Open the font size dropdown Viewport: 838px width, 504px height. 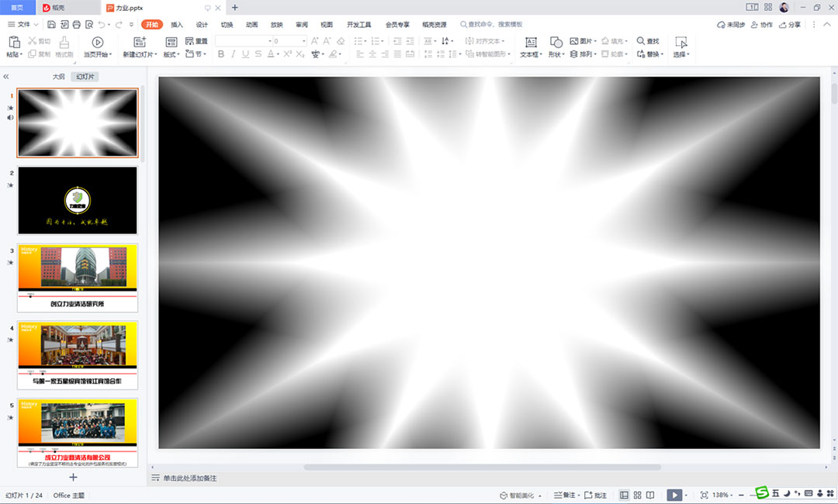click(303, 40)
